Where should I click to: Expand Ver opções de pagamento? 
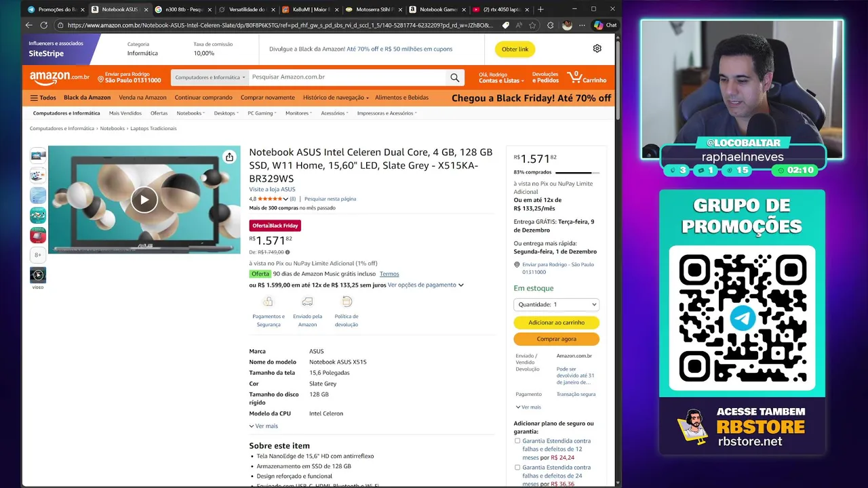[x=425, y=285]
